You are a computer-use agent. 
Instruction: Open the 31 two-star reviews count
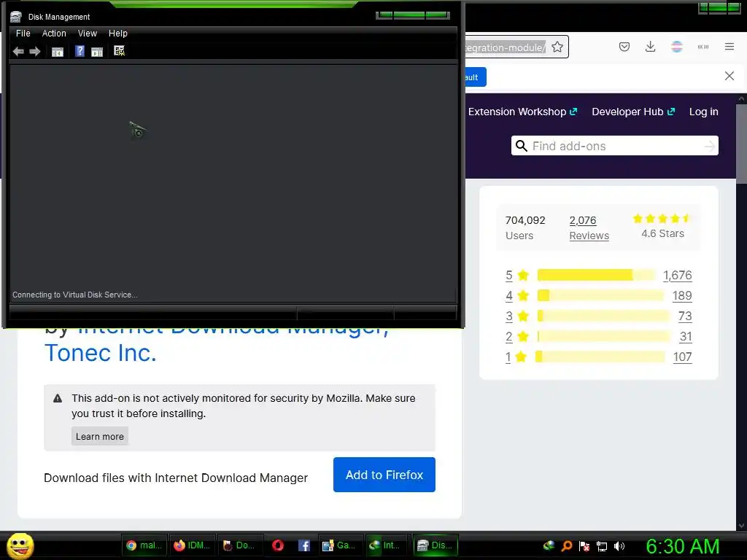[x=686, y=337]
